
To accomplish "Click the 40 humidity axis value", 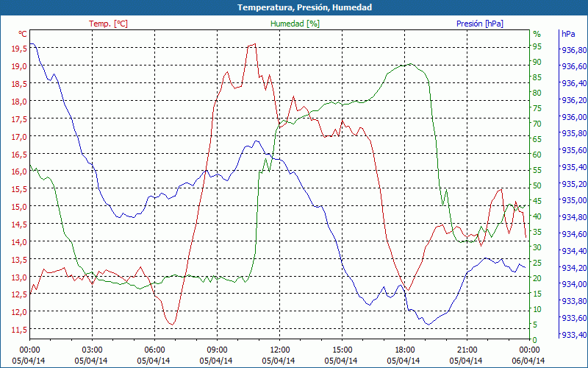I will [x=537, y=216].
